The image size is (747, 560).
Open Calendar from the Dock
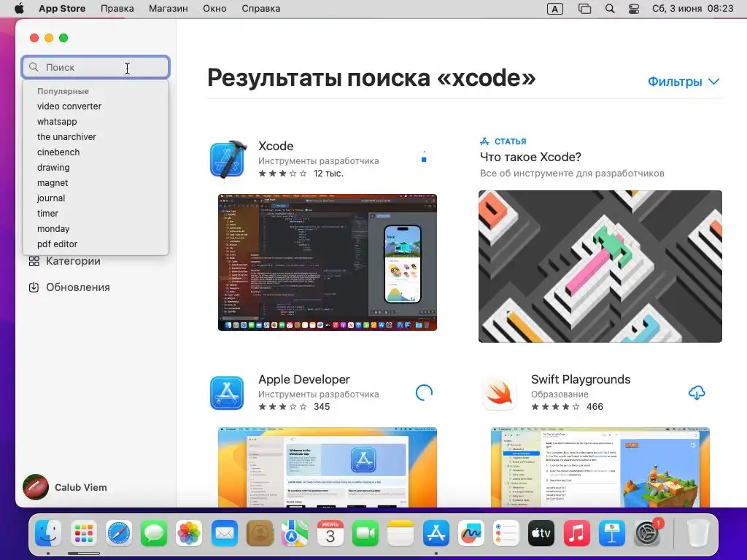click(x=330, y=533)
